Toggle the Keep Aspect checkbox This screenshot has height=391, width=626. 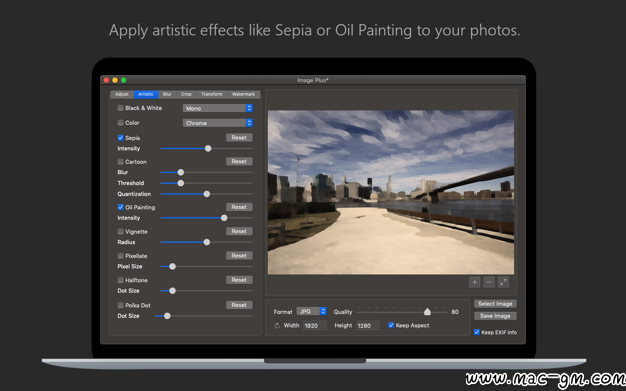391,325
